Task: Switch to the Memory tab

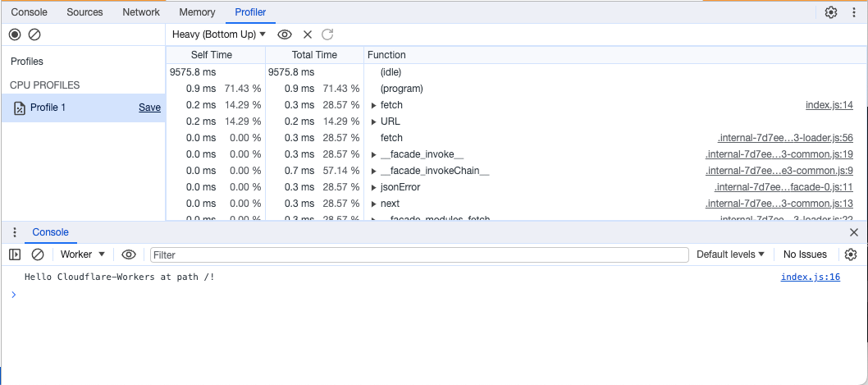Action: 197,12
